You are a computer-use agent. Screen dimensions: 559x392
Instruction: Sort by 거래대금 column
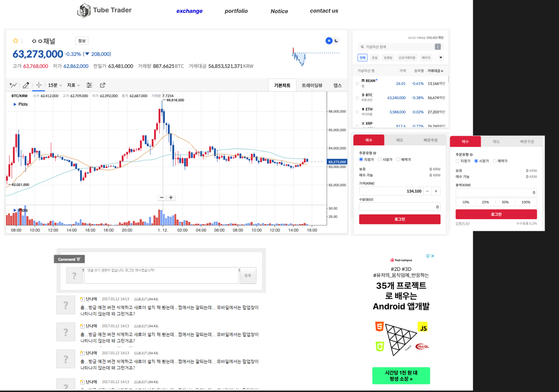435,71
